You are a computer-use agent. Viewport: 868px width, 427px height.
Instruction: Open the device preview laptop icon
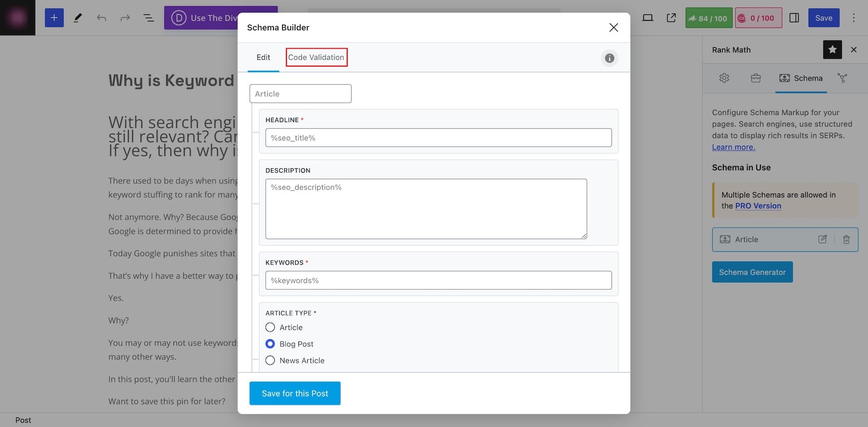[x=648, y=18]
